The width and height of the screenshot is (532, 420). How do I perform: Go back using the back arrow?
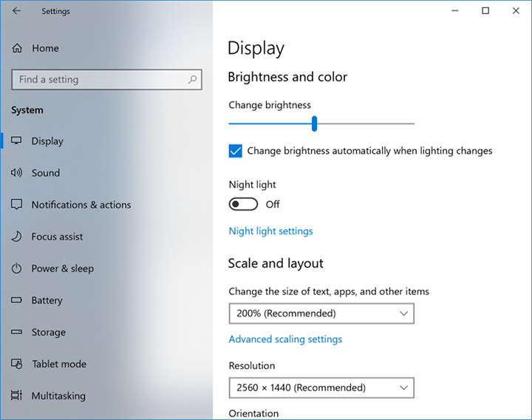(16, 11)
